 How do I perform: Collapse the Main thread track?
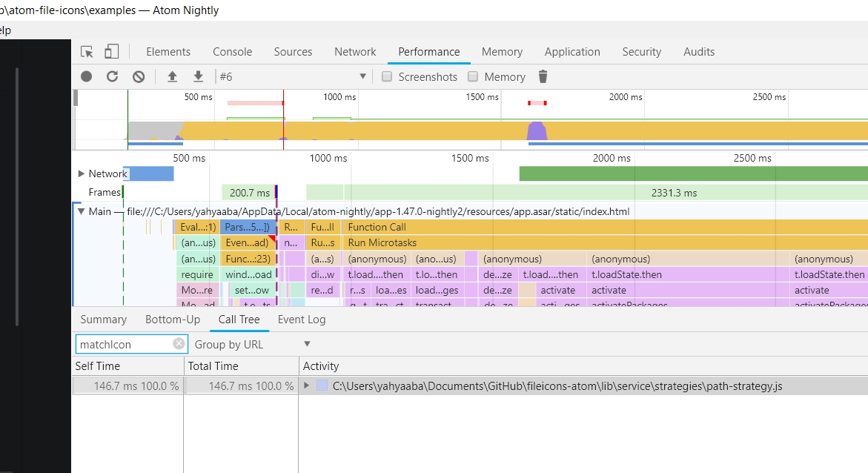tap(81, 211)
